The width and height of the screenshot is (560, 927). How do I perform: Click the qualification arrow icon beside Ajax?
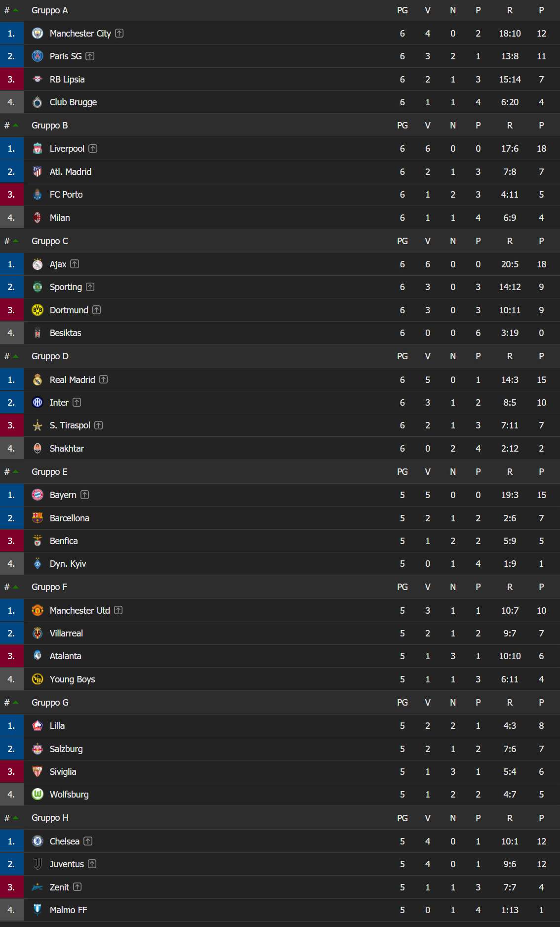click(75, 264)
